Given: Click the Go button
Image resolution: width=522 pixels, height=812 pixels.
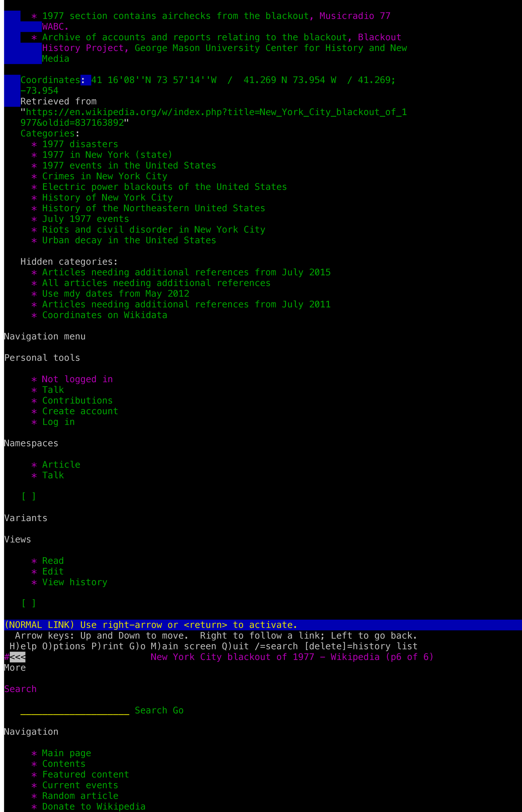Looking at the screenshot, I should click(178, 710).
